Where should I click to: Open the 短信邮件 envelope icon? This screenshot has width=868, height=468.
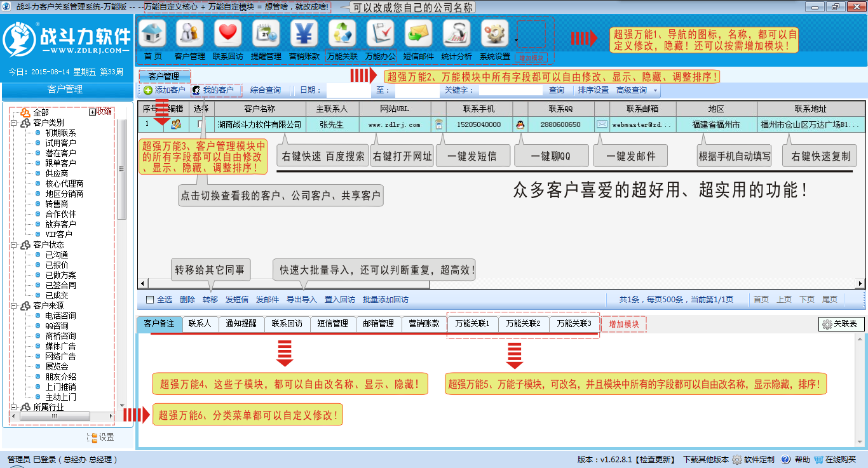point(419,33)
